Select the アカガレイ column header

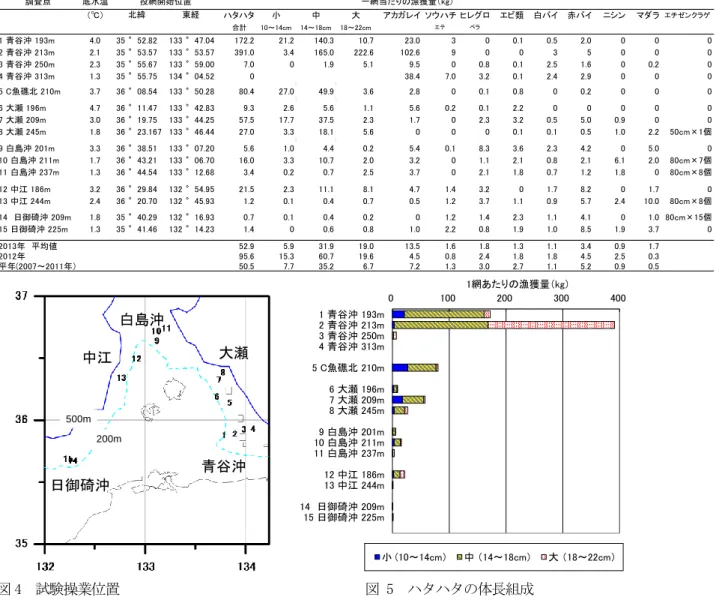pyautogui.click(x=402, y=15)
